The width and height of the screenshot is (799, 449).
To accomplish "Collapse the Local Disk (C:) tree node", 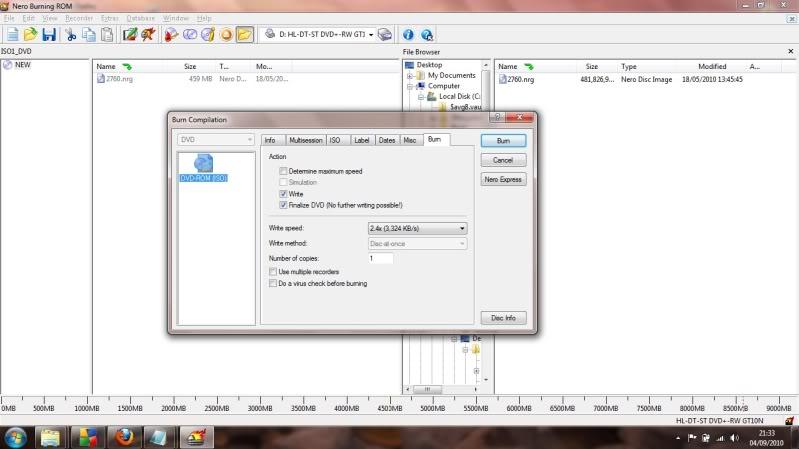I will (421, 96).
